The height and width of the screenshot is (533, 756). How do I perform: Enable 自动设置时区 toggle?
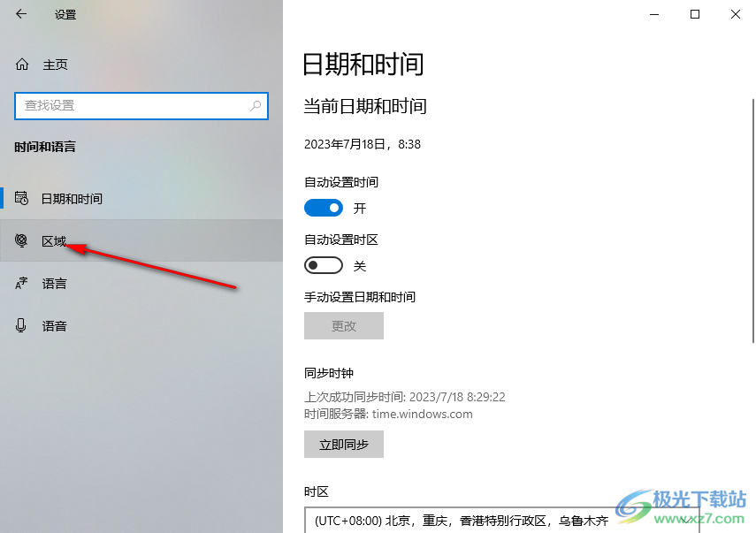point(324,265)
